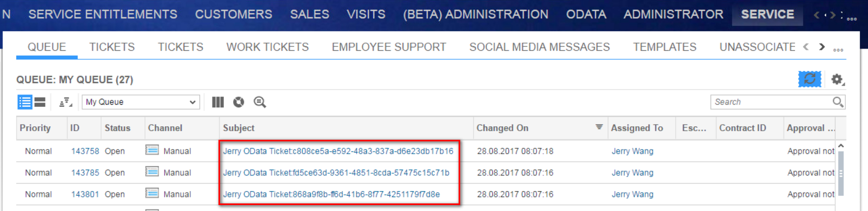868x211 pixels.
Task: Open Jerry Wang link for ticket 143758
Action: (632, 151)
